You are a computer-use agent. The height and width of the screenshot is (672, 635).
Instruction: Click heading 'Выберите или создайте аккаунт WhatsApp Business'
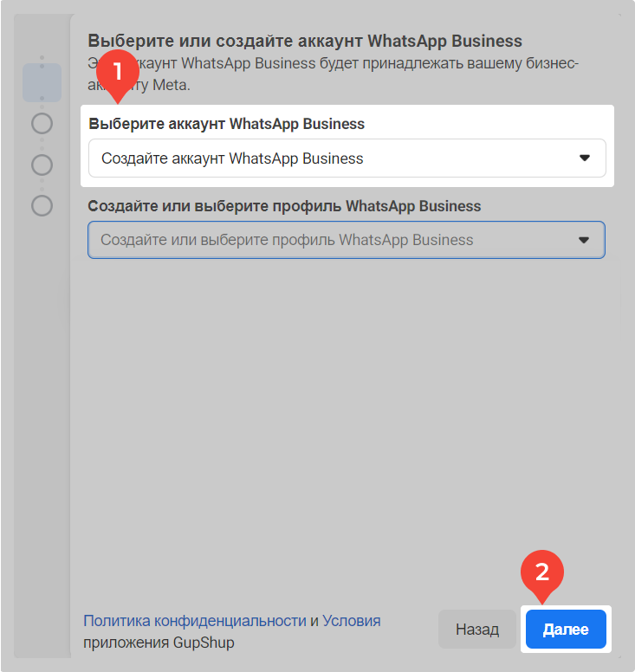click(x=305, y=41)
